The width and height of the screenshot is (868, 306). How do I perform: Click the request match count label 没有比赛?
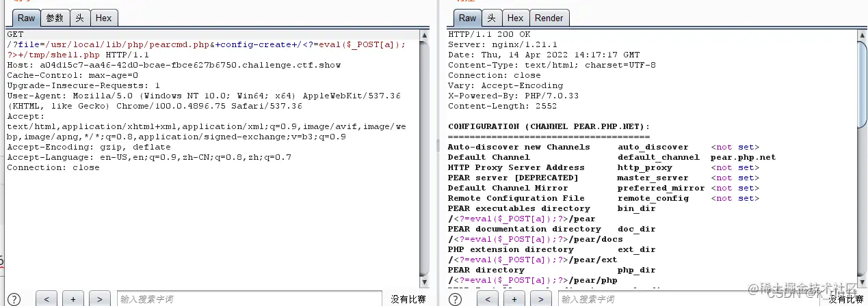(x=408, y=299)
